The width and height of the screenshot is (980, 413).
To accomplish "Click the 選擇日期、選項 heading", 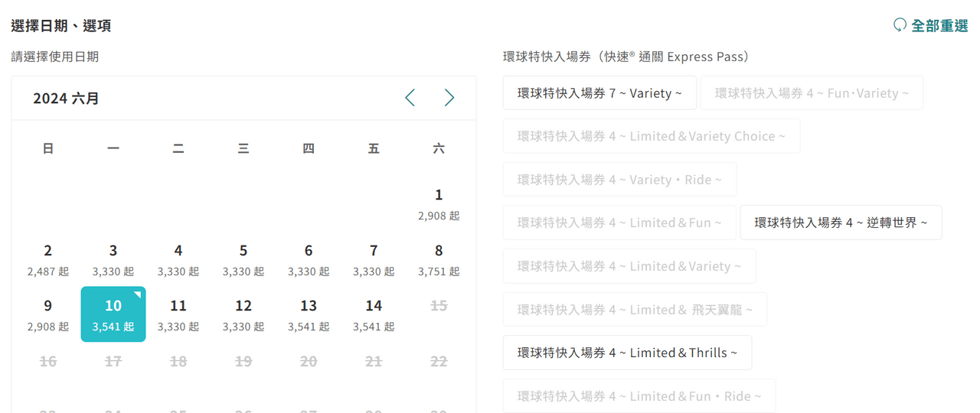I will [61, 25].
